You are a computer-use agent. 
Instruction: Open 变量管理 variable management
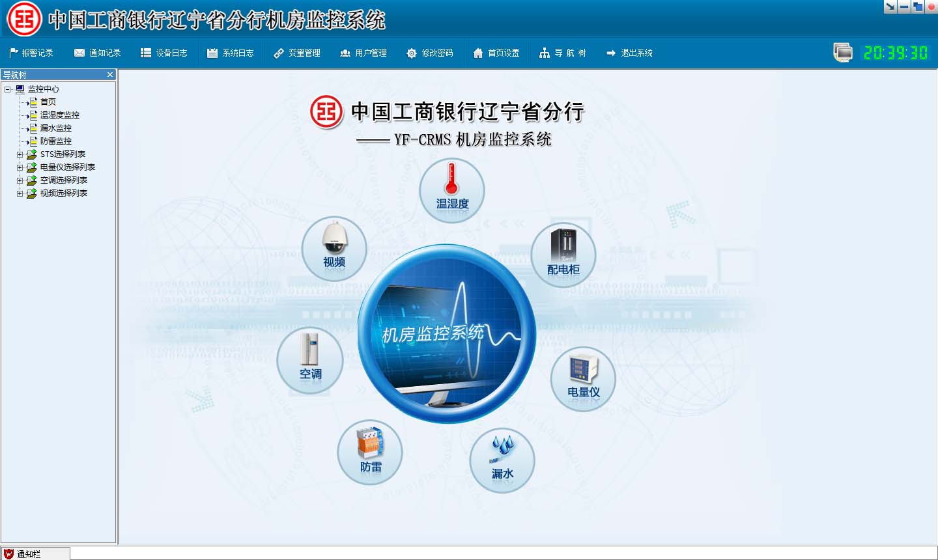(297, 53)
